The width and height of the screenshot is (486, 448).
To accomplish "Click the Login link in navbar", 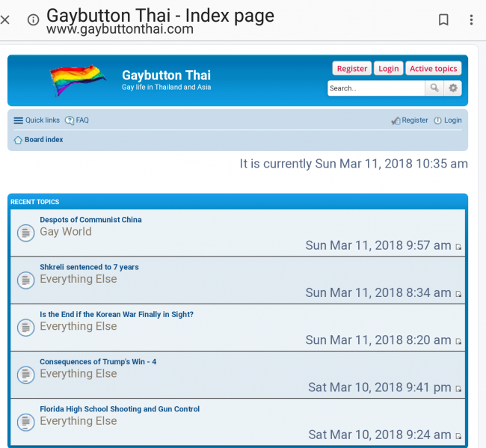I will pyautogui.click(x=453, y=120).
